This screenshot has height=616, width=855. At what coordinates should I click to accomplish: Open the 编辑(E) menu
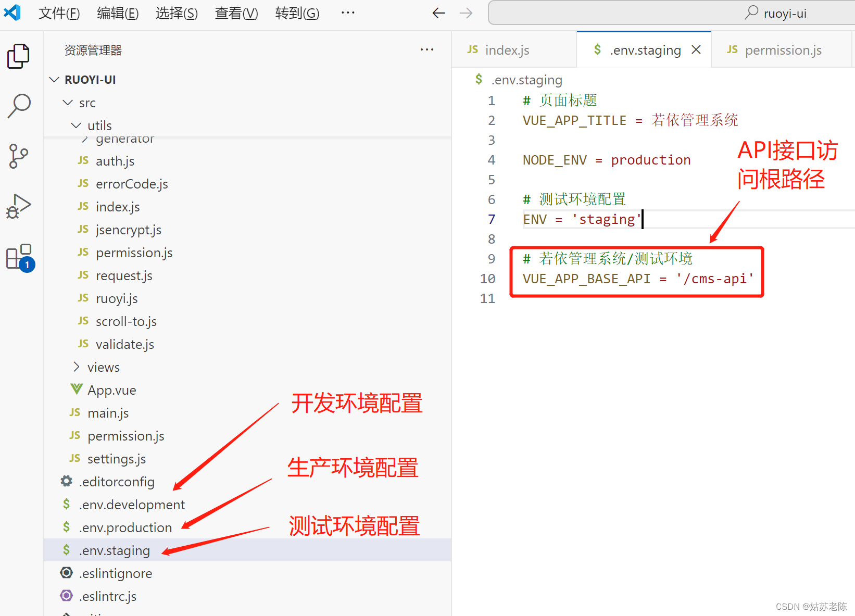pos(118,13)
